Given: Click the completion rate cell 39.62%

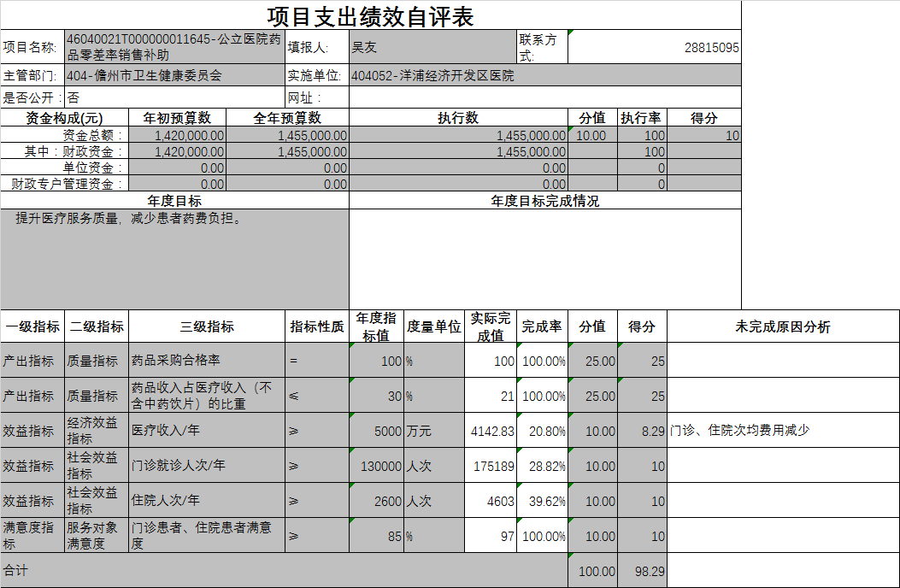Looking at the screenshot, I should [x=542, y=501].
